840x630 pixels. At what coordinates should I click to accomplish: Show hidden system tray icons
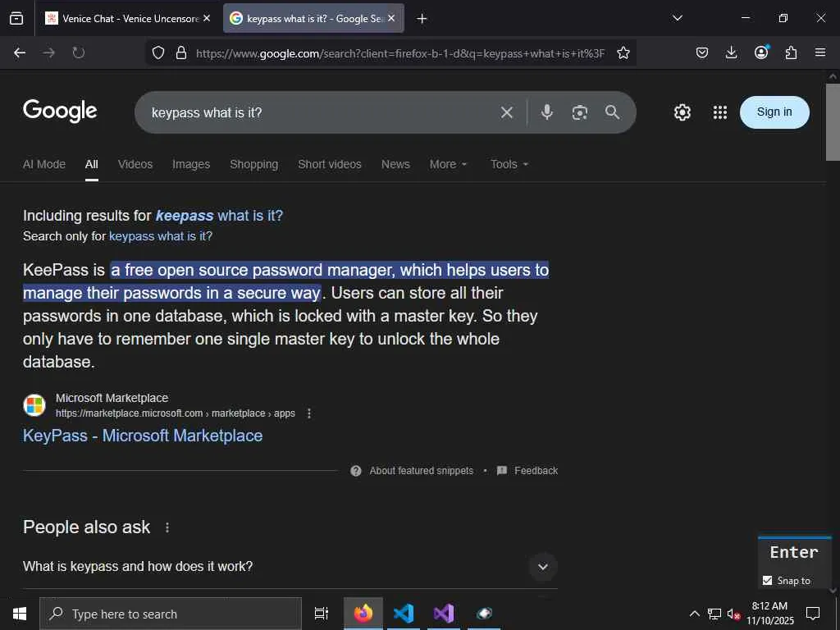pyautogui.click(x=694, y=614)
